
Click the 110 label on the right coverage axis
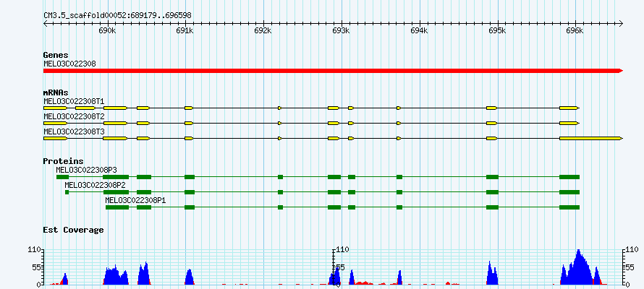632,249
